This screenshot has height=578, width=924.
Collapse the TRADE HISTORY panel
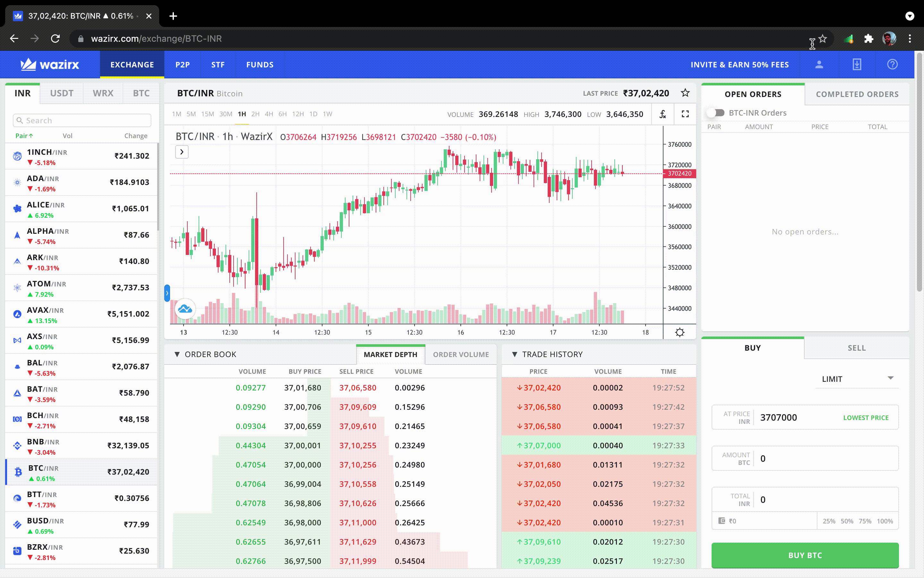pos(514,355)
